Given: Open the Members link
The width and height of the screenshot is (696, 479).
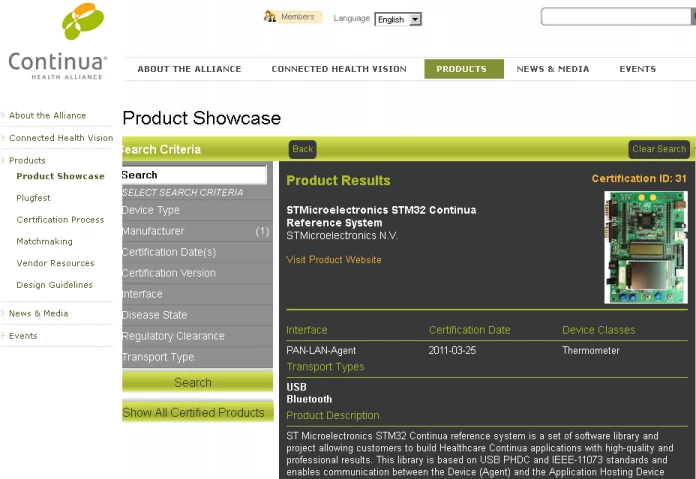Looking at the screenshot, I should click(x=297, y=17).
